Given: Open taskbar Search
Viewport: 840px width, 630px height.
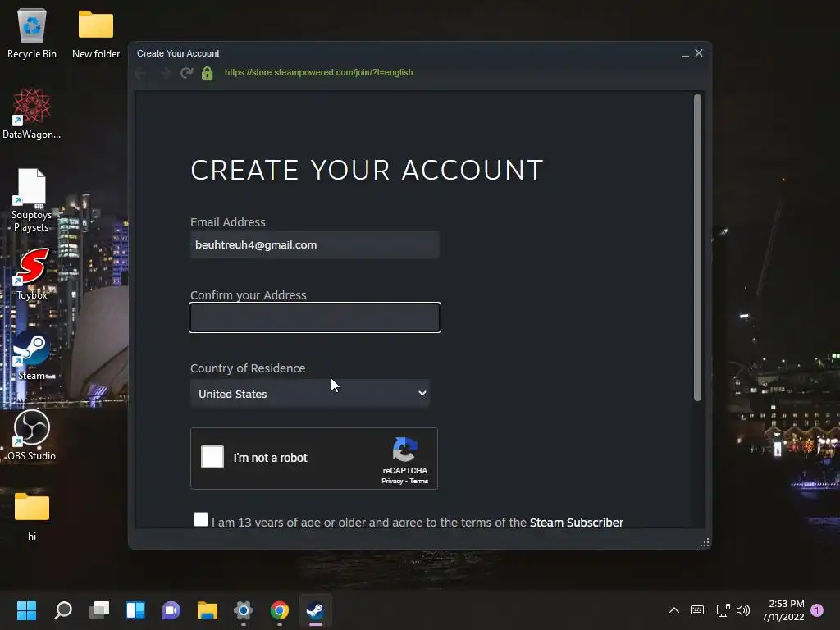Looking at the screenshot, I should 63,610.
